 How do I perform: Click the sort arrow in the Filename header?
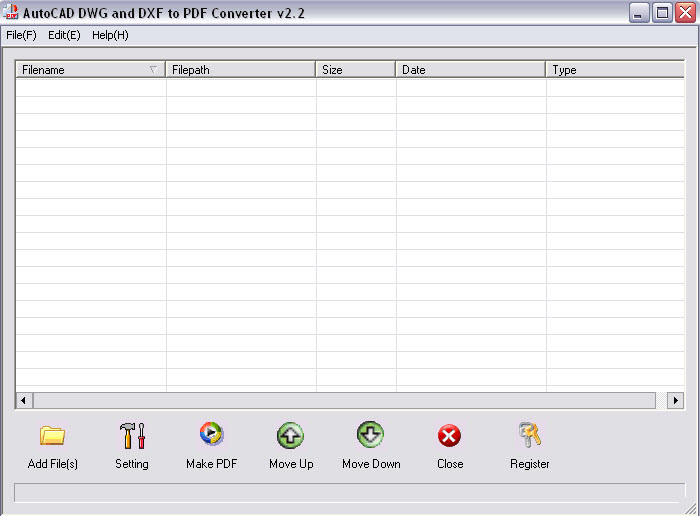click(x=153, y=70)
